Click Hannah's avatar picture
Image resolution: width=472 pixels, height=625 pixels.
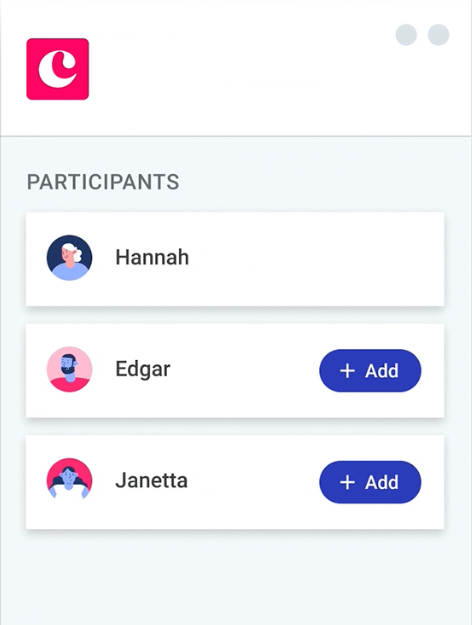coord(69,257)
